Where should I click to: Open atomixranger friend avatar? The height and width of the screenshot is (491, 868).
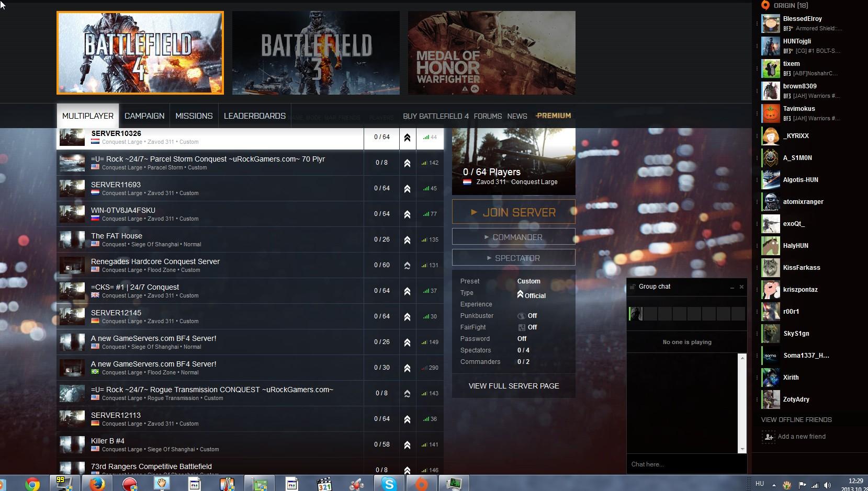[770, 202]
